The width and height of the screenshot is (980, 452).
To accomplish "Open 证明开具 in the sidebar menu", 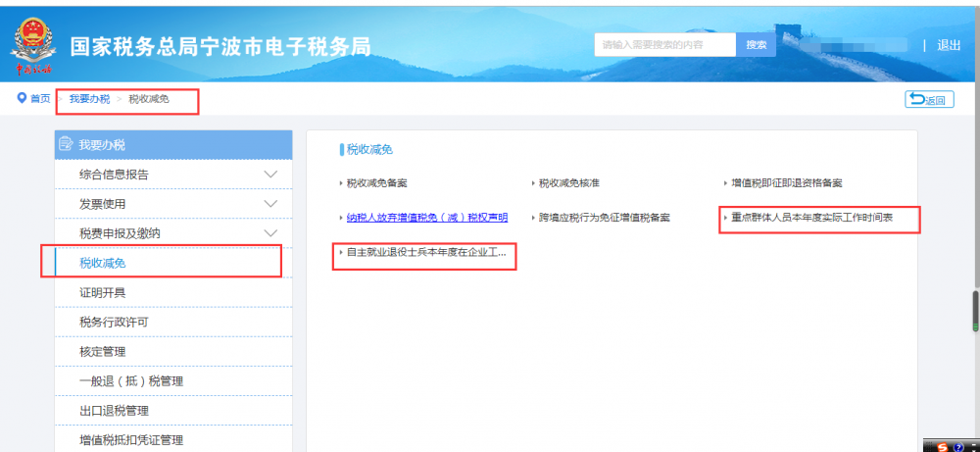I will click(102, 292).
